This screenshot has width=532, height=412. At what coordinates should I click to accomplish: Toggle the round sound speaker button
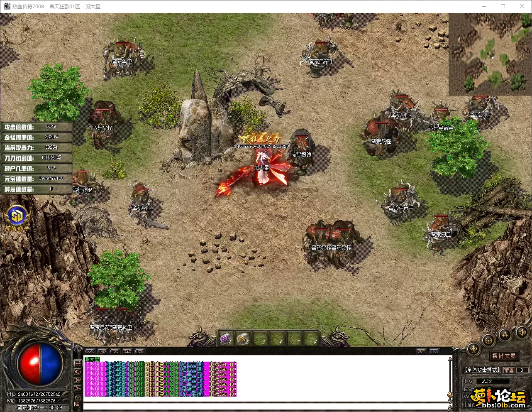[521, 332]
